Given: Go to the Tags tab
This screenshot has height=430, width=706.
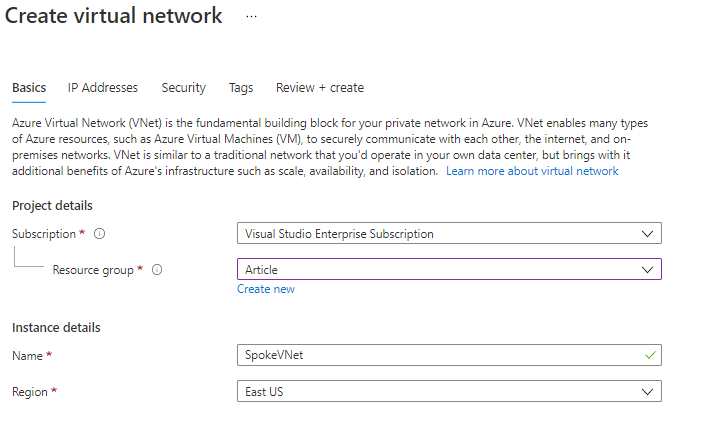Looking at the screenshot, I should (241, 88).
